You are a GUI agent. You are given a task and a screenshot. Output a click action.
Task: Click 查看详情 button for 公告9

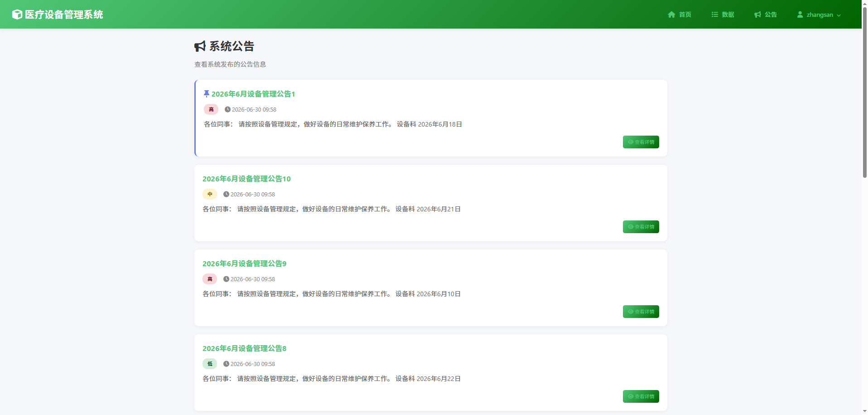coord(641,312)
